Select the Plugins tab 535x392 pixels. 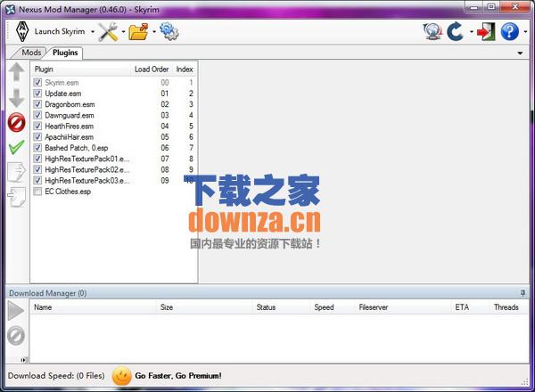65,53
